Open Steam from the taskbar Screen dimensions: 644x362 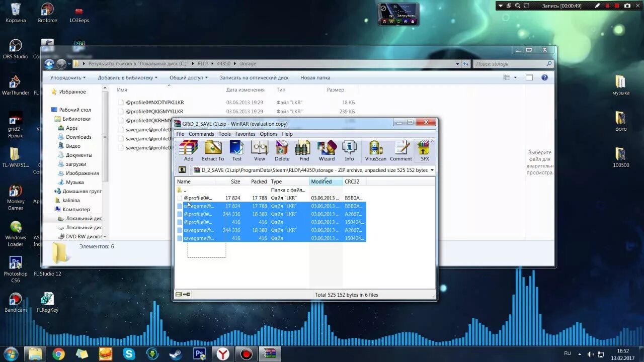point(176,354)
